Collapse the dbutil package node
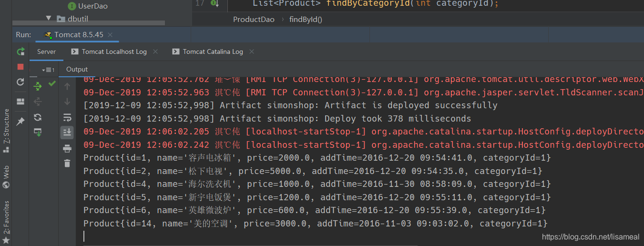Screen dimensions: 644x246 [x=48, y=18]
